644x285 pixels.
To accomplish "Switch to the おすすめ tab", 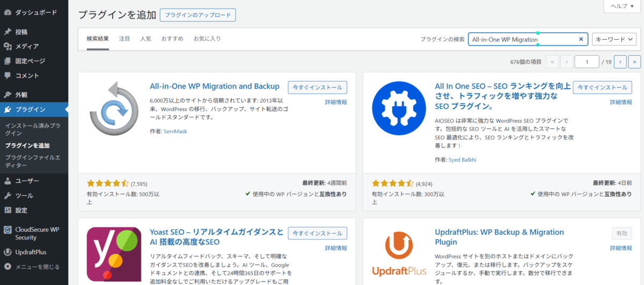I will [x=172, y=39].
